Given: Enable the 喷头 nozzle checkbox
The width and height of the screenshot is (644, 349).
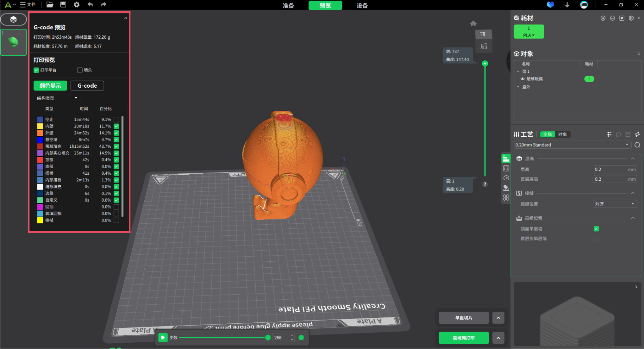Looking at the screenshot, I should click(80, 70).
